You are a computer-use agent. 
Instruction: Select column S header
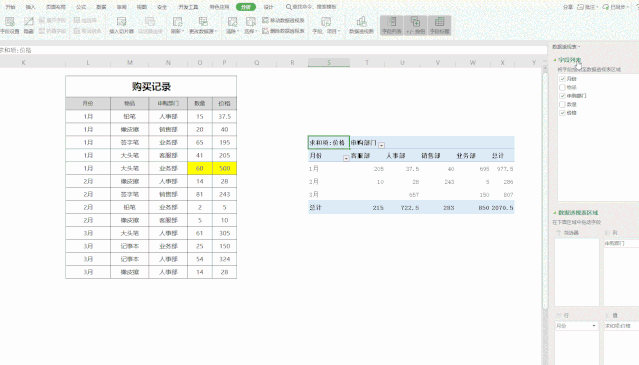pyautogui.click(x=329, y=62)
